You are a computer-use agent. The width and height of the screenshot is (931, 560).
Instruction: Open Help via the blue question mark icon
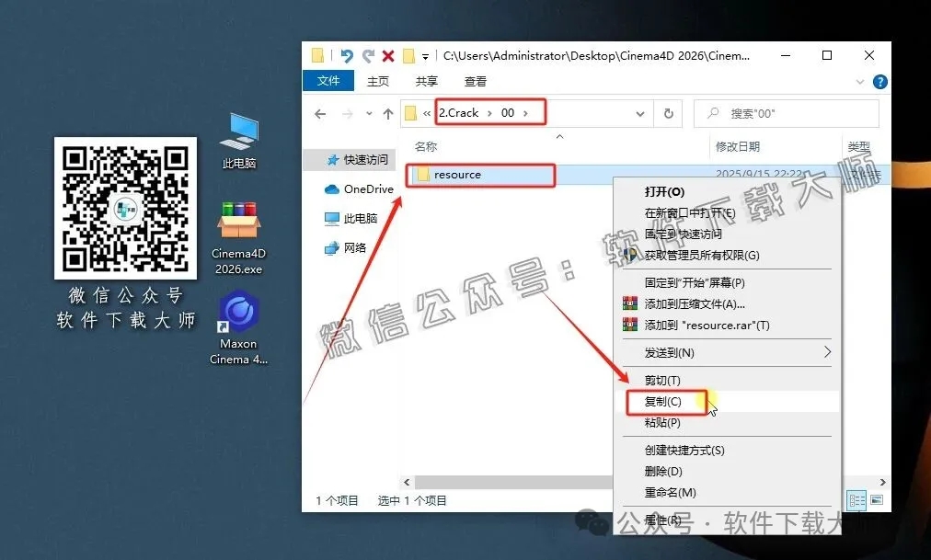(879, 81)
